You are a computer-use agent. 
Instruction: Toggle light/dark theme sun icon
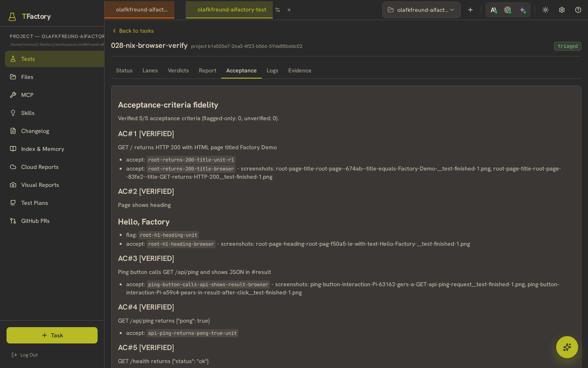click(x=546, y=10)
